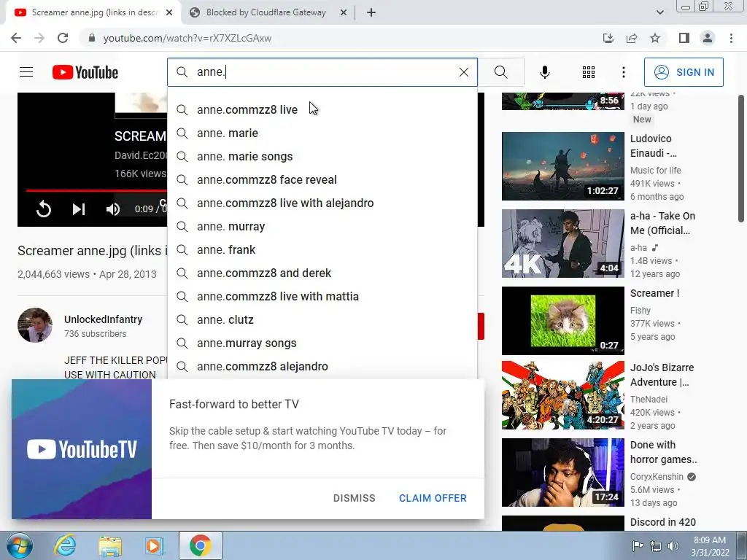Open the a-ha Take On Me title

point(662,223)
